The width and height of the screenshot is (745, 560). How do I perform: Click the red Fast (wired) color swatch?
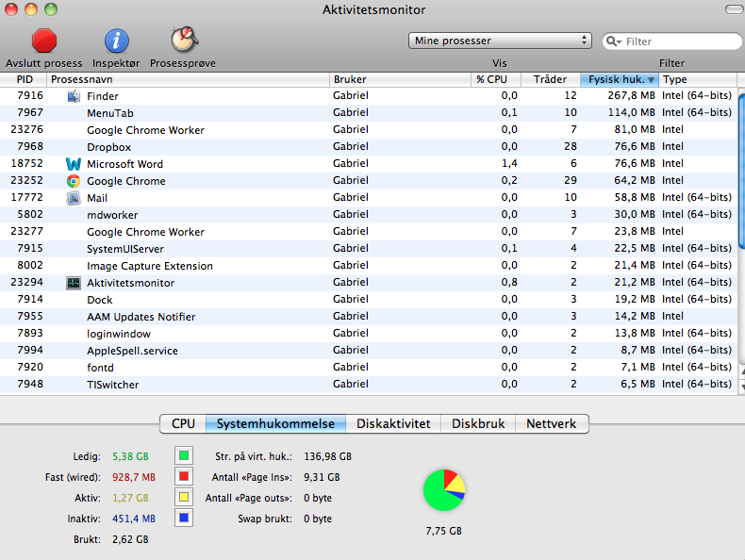(x=184, y=476)
